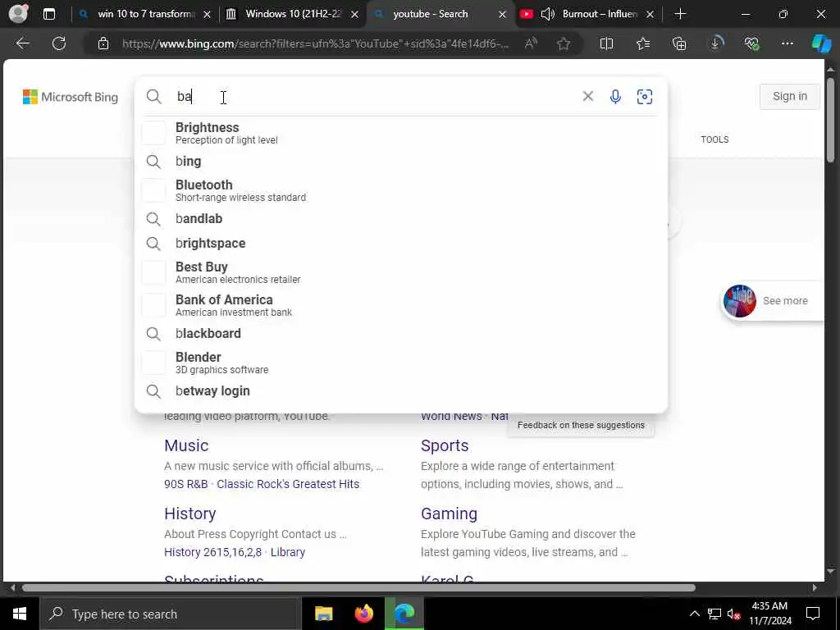This screenshot has width=840, height=630.
Task: Open Microsoft Edge in the taskbar
Action: coord(404,614)
